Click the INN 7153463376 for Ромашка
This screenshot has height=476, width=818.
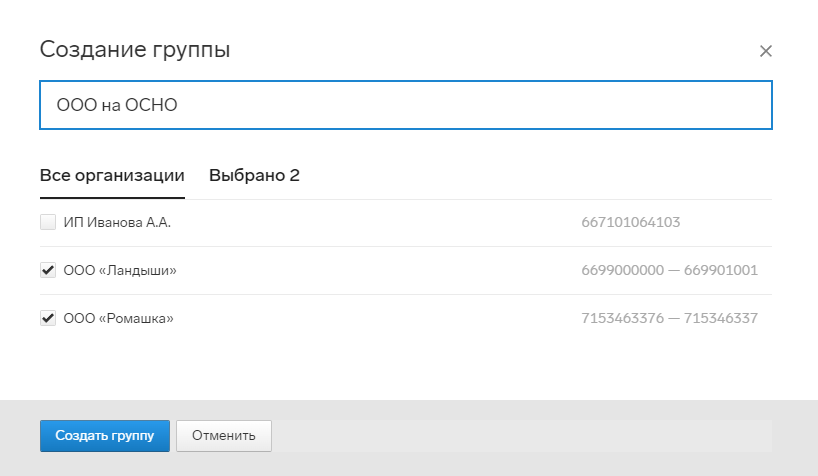coord(622,318)
